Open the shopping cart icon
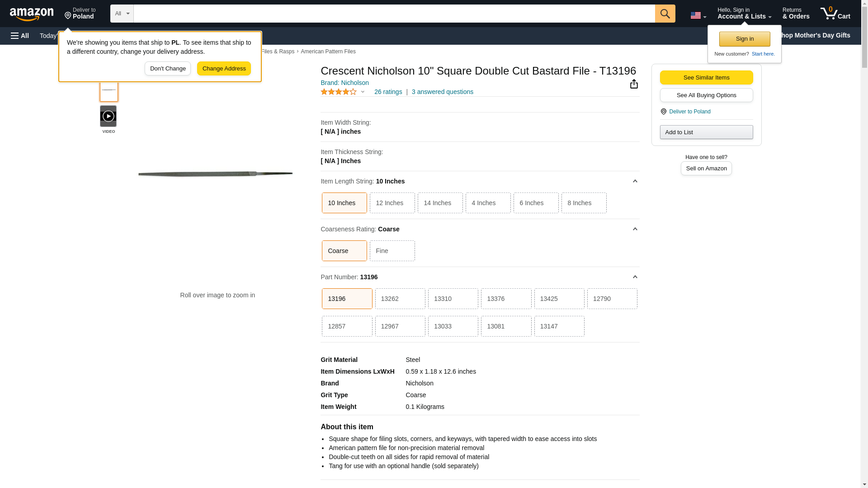The image size is (868, 488). [x=835, y=14]
